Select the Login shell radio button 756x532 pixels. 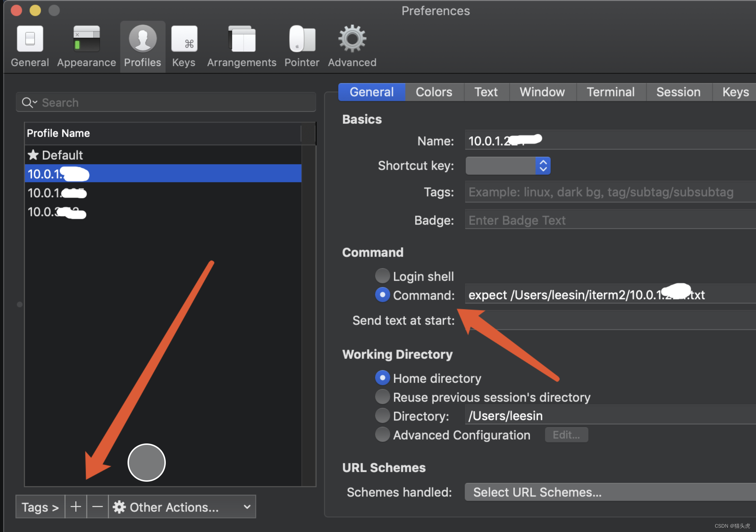(x=383, y=276)
